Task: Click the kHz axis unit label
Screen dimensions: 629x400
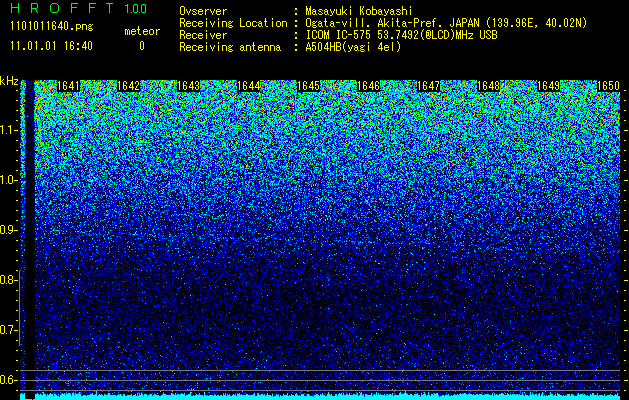Action: point(9,81)
